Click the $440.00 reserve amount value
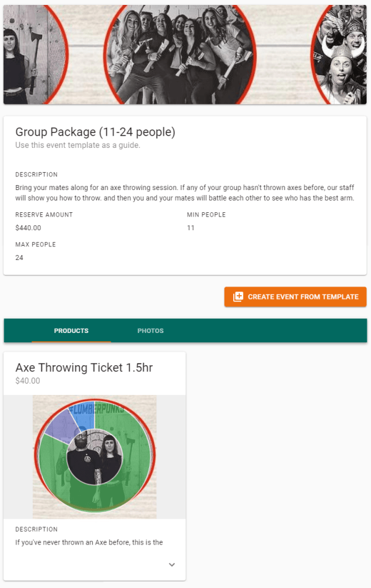Screen dimensions: 371x588 coord(28,228)
